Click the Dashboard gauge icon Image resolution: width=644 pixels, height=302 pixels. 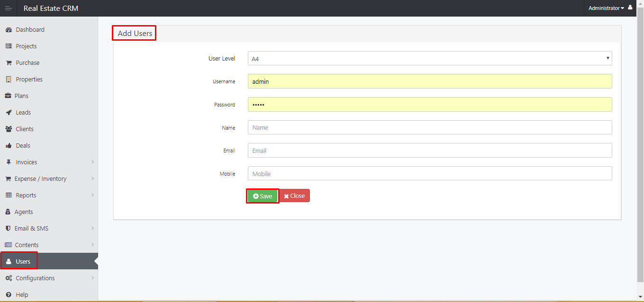[x=9, y=30]
